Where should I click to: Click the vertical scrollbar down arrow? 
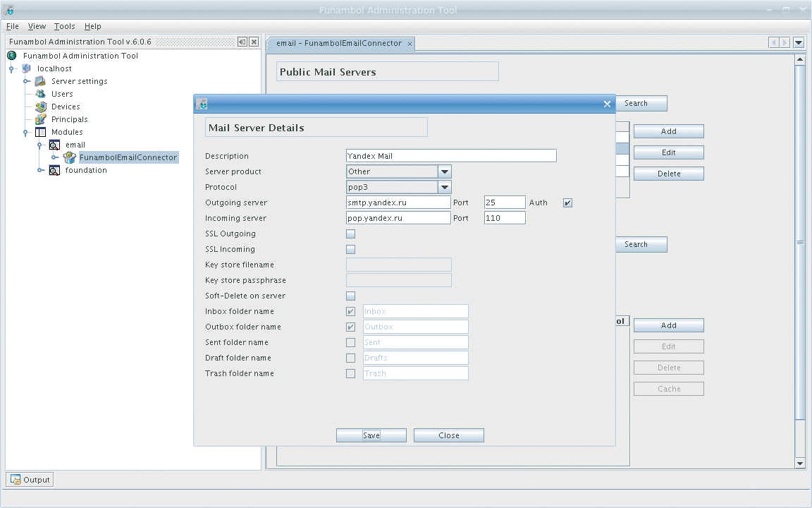click(799, 464)
